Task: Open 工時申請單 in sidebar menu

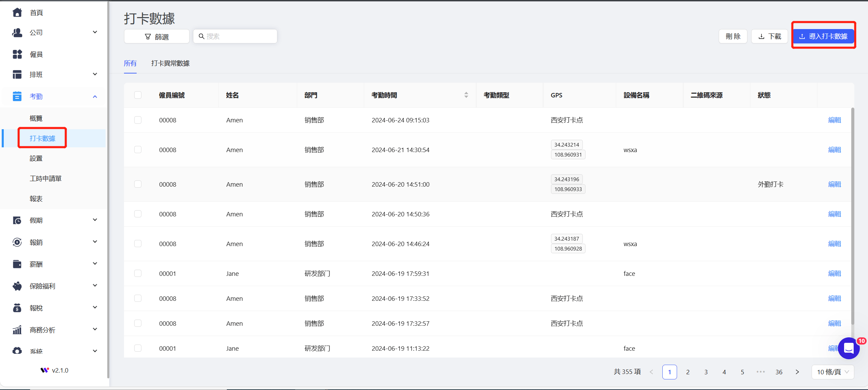Action: pos(45,178)
